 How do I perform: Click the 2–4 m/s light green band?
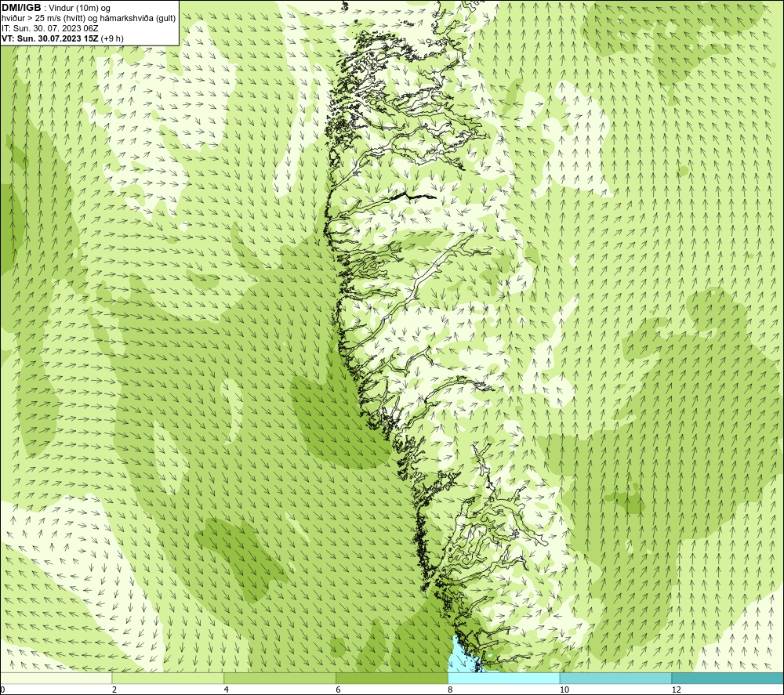[x=168, y=678]
